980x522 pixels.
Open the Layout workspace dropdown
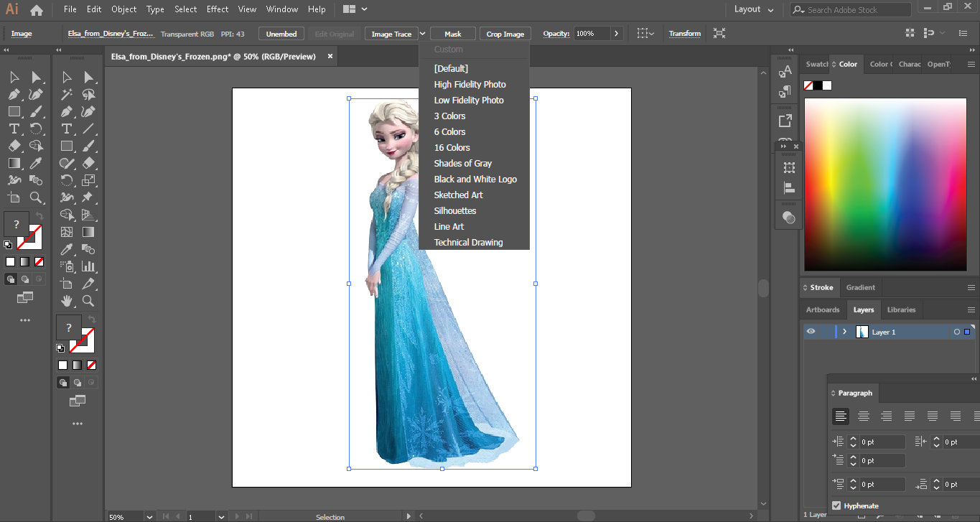tap(754, 9)
